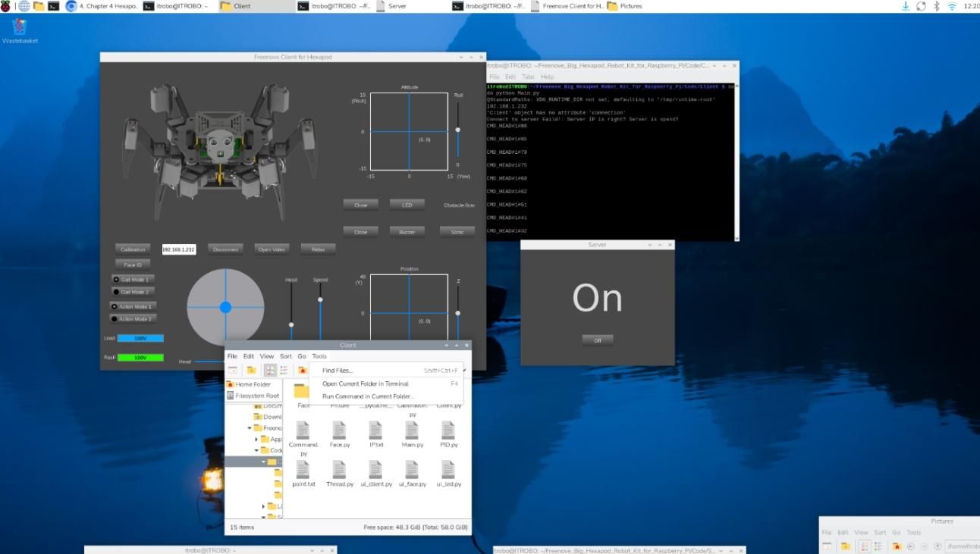Collapse the Code folder in tree
Viewport: 980px width, 554px height.
tap(256, 450)
